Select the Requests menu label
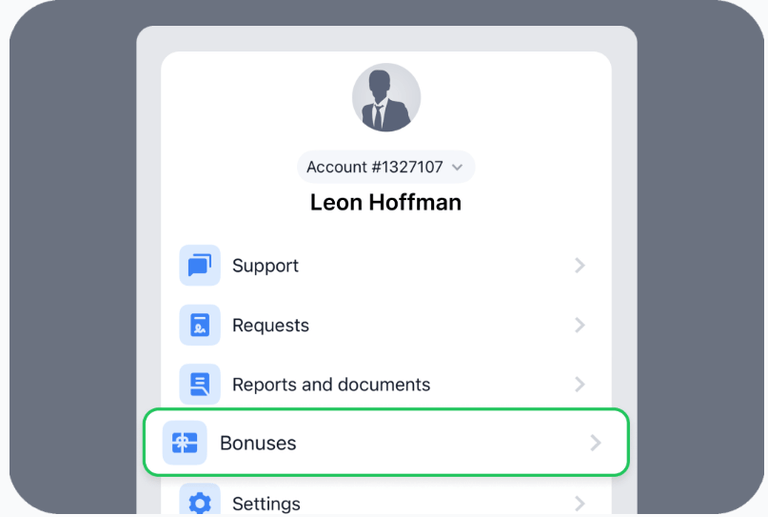The width and height of the screenshot is (768, 517). pyautogui.click(x=270, y=325)
